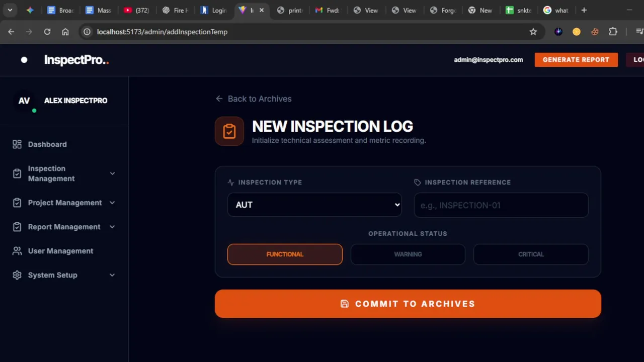Switch to the Mass document tab

click(99, 10)
